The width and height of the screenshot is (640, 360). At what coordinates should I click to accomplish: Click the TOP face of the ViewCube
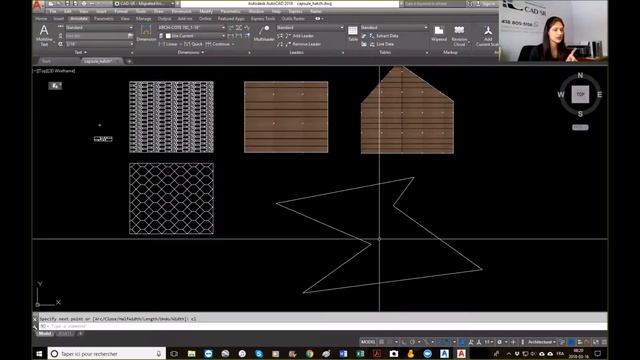point(580,94)
